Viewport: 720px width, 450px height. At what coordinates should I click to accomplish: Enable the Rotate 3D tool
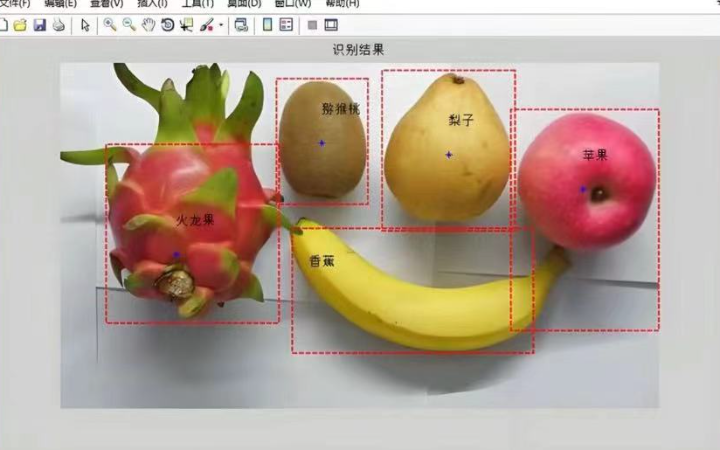pyautogui.click(x=167, y=25)
